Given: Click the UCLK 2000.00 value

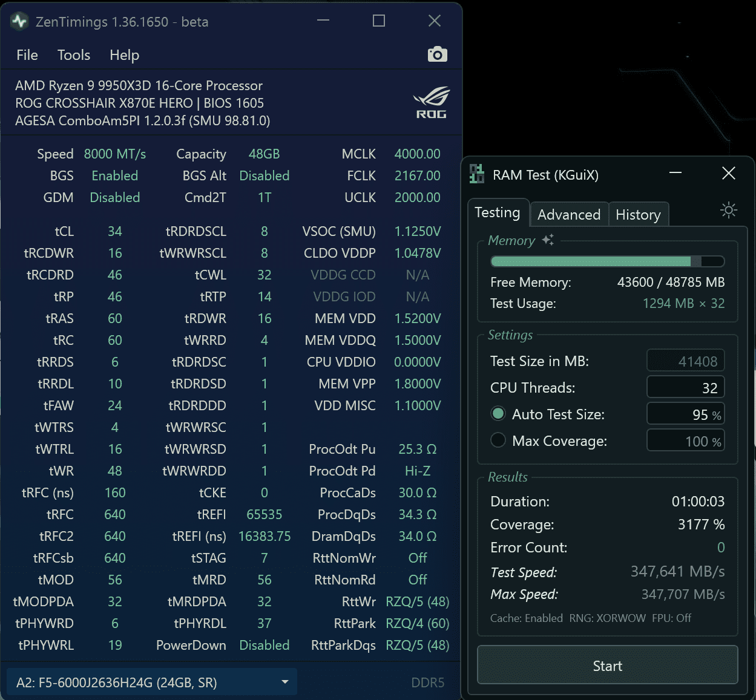Looking at the screenshot, I should point(417,198).
